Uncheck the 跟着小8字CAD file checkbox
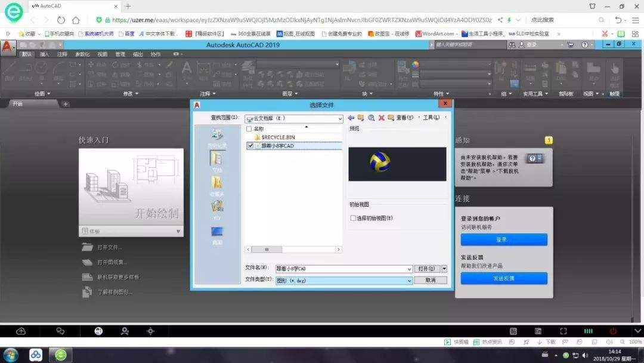The width and height of the screenshot is (644, 363). [251, 144]
